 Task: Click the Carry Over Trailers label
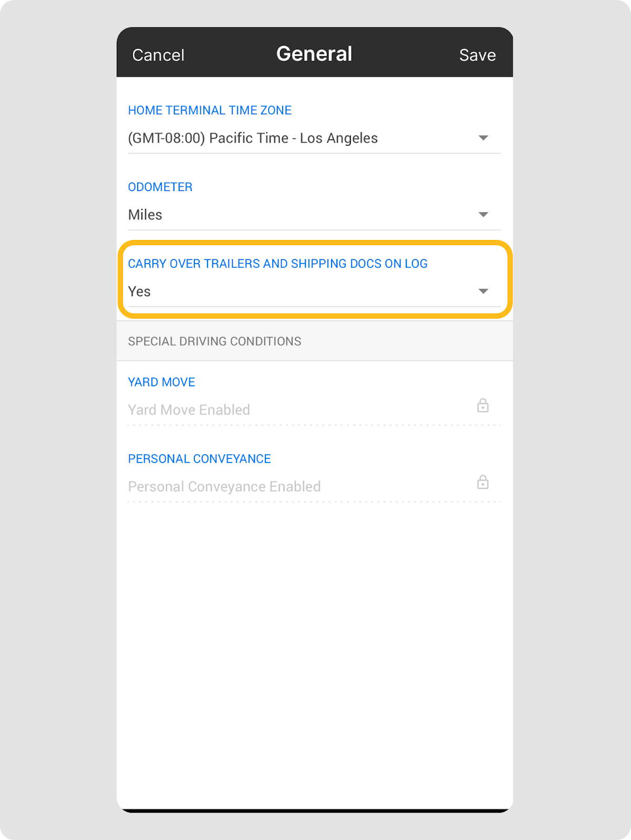[x=277, y=264]
